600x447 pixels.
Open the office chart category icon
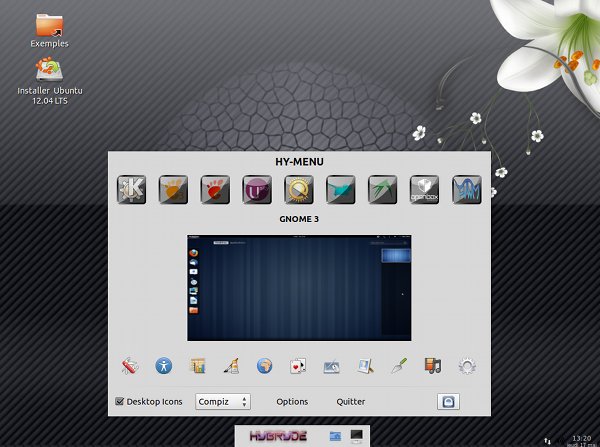198,366
